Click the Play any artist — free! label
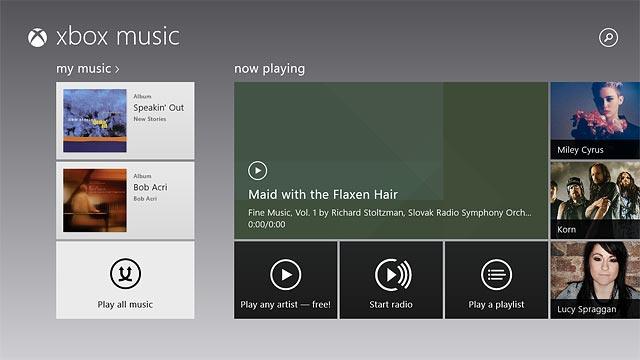Screen dimensions: 640x360 pyautogui.click(x=285, y=304)
